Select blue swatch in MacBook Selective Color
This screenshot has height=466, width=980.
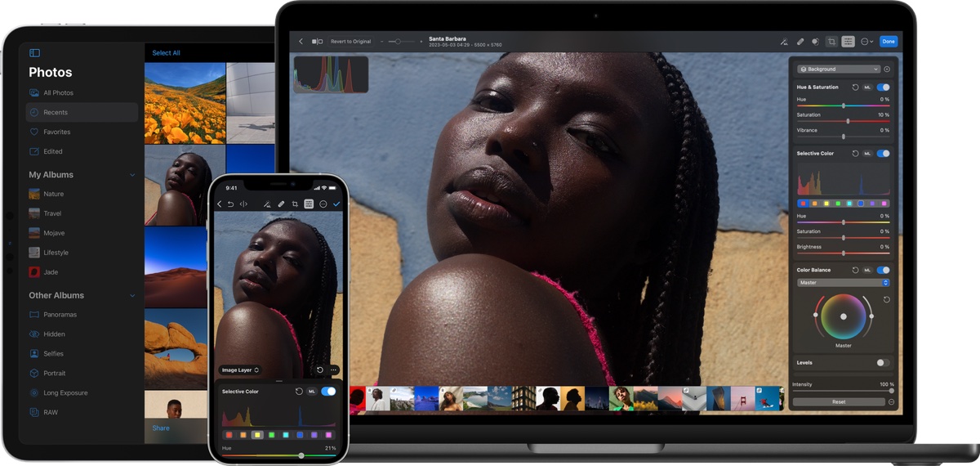(861, 204)
